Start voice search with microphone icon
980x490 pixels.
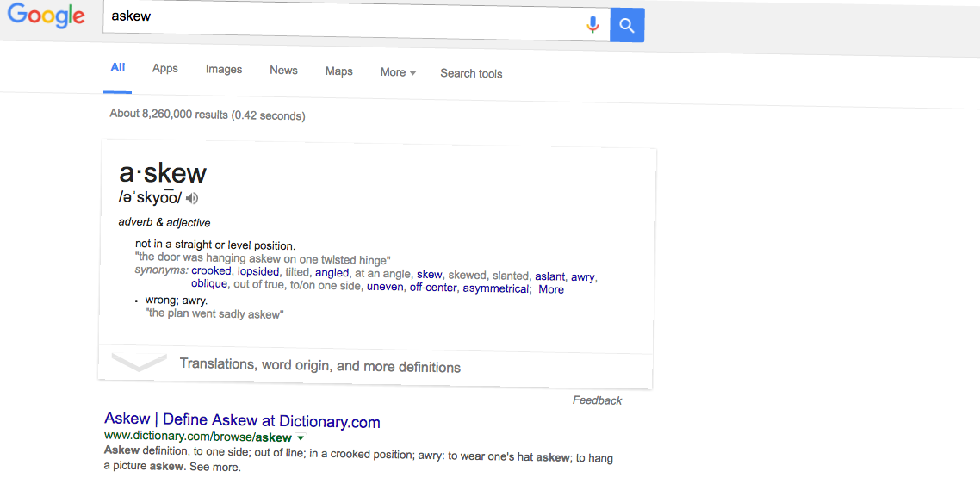pos(592,24)
